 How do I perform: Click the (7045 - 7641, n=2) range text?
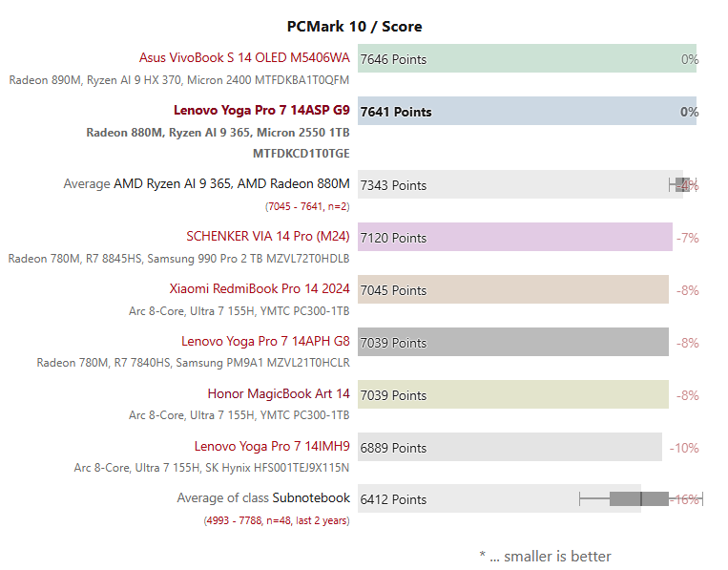point(307,206)
